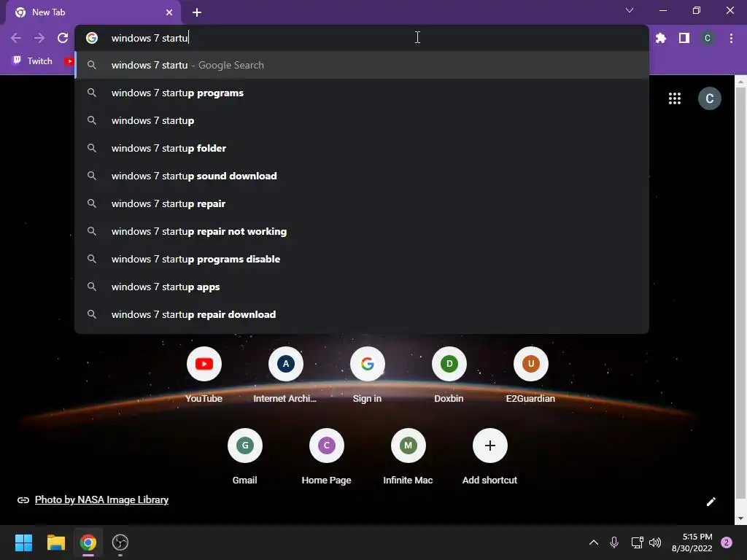
Task: Open the Twitch bookmark
Action: (x=32, y=61)
